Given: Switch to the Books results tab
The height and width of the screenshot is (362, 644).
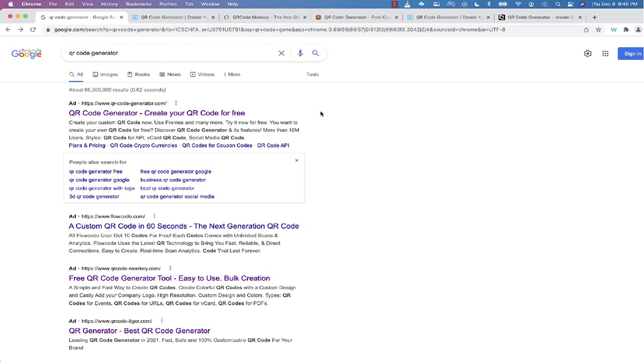Looking at the screenshot, I should 139,74.
